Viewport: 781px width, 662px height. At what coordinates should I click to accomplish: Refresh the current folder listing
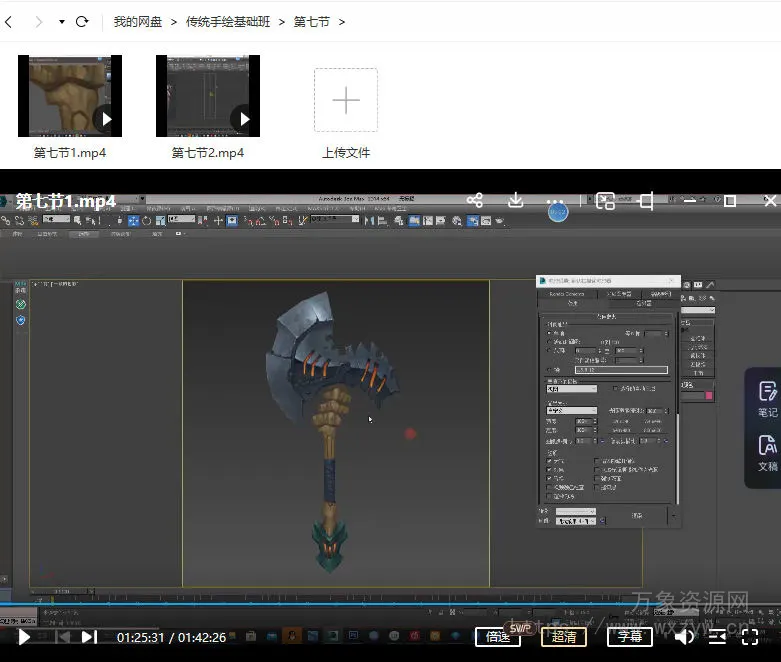82,21
